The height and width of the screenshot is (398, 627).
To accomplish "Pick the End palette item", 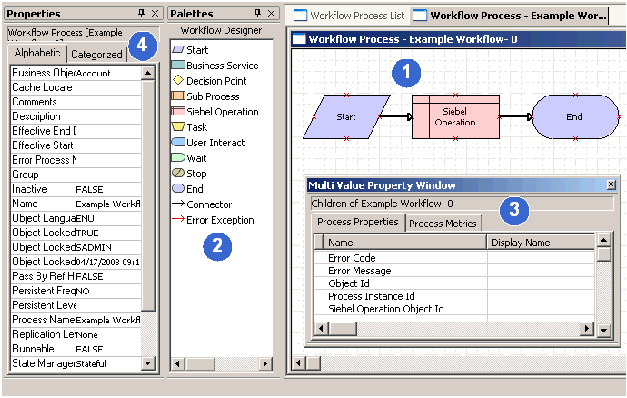I will (188, 189).
